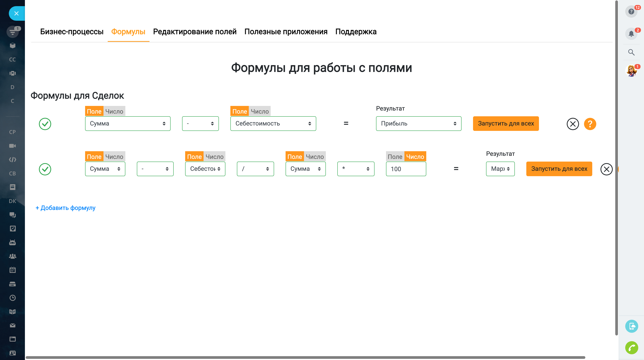Open the notifications bell
This screenshot has height=360, width=644.
631,33
